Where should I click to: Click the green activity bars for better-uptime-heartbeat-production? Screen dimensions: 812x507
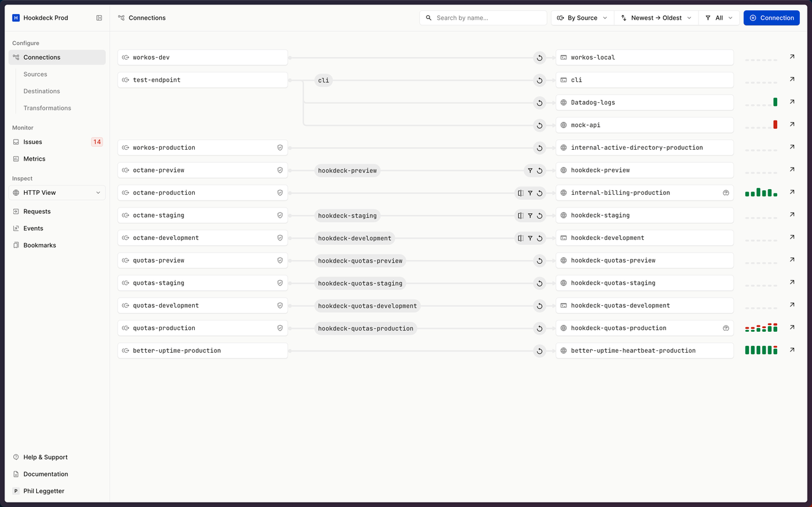761,350
